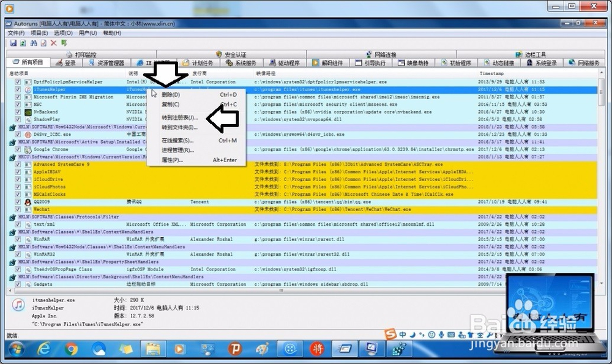Click the Windows Start orb
This screenshot has height=364, width=612.
click(x=17, y=349)
